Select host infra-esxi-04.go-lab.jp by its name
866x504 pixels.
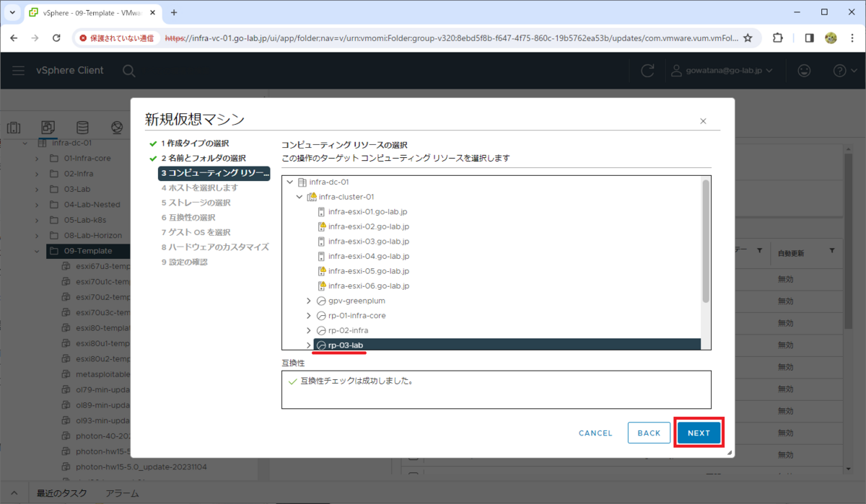tap(369, 256)
